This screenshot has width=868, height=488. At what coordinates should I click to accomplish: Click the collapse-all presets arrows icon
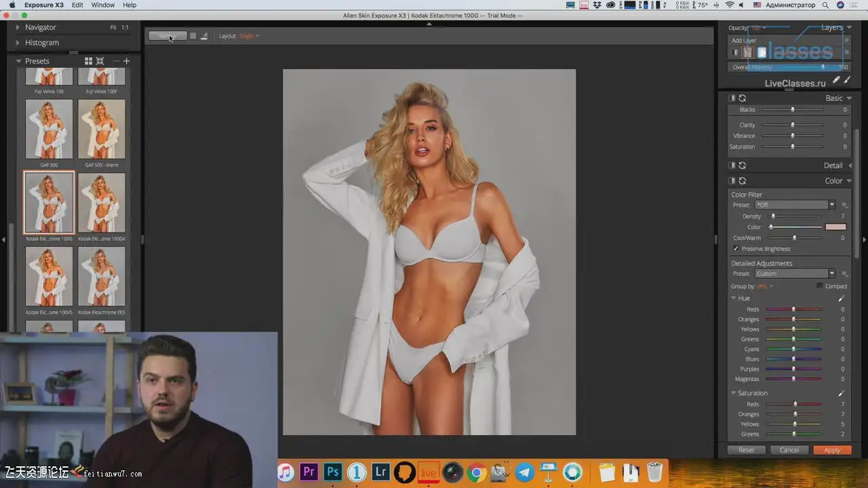click(x=100, y=61)
